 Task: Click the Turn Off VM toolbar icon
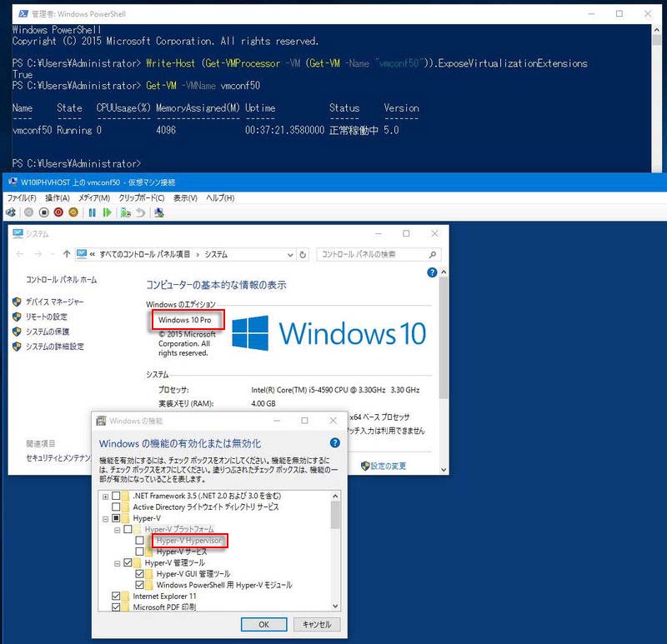coord(44,212)
